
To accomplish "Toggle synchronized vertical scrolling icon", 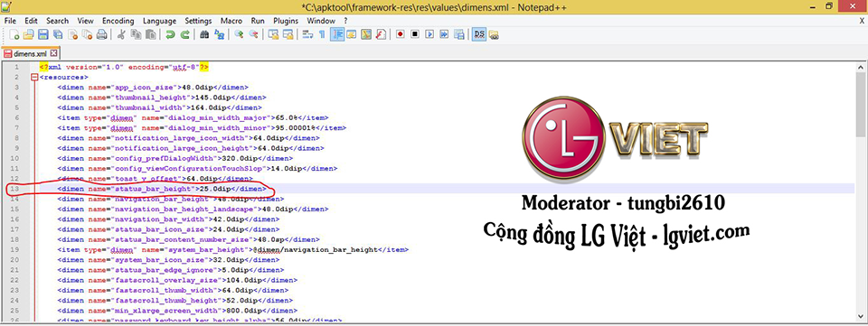I will pyautogui.click(x=273, y=34).
